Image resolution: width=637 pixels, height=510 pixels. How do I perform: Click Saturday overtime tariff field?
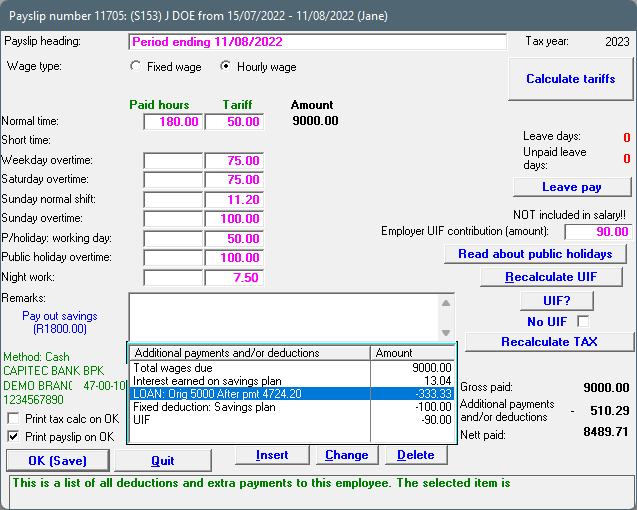pyautogui.click(x=234, y=180)
